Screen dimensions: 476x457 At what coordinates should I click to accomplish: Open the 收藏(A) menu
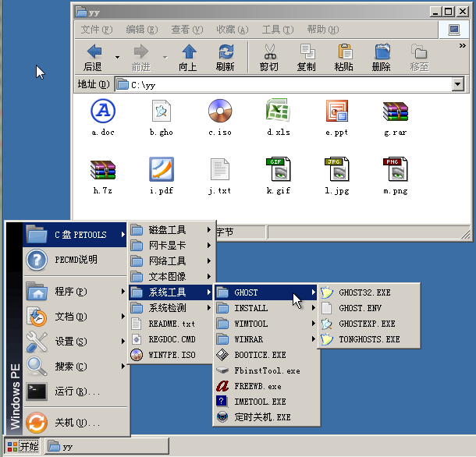(x=233, y=30)
